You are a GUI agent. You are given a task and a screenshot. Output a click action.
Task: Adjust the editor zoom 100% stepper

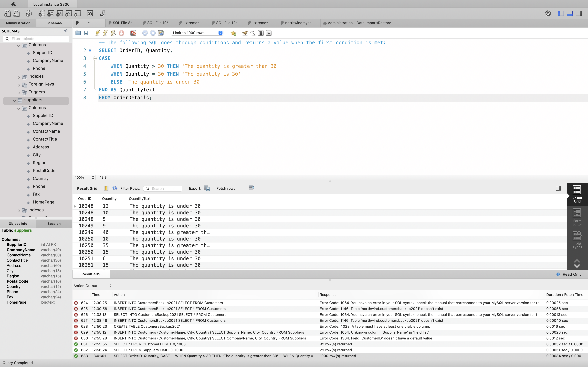(93, 177)
